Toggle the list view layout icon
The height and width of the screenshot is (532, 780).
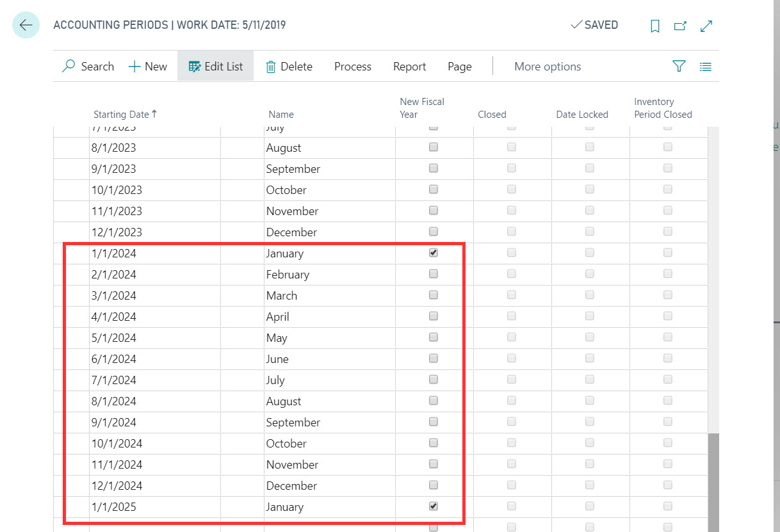click(x=706, y=67)
